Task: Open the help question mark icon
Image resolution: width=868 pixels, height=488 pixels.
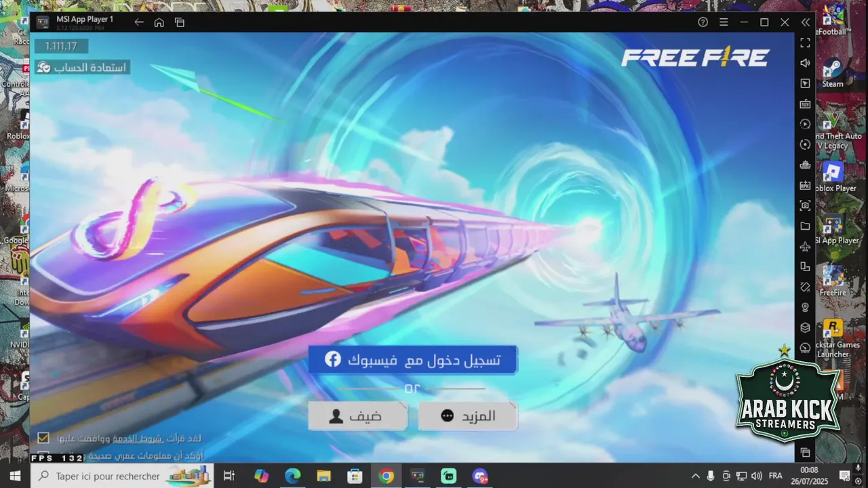Action: [x=703, y=22]
